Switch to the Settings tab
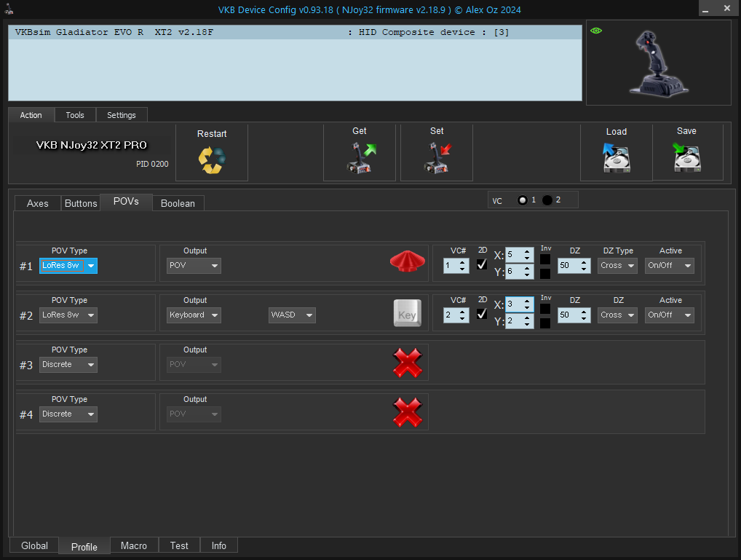Image resolution: width=741 pixels, height=560 pixels. (x=121, y=115)
